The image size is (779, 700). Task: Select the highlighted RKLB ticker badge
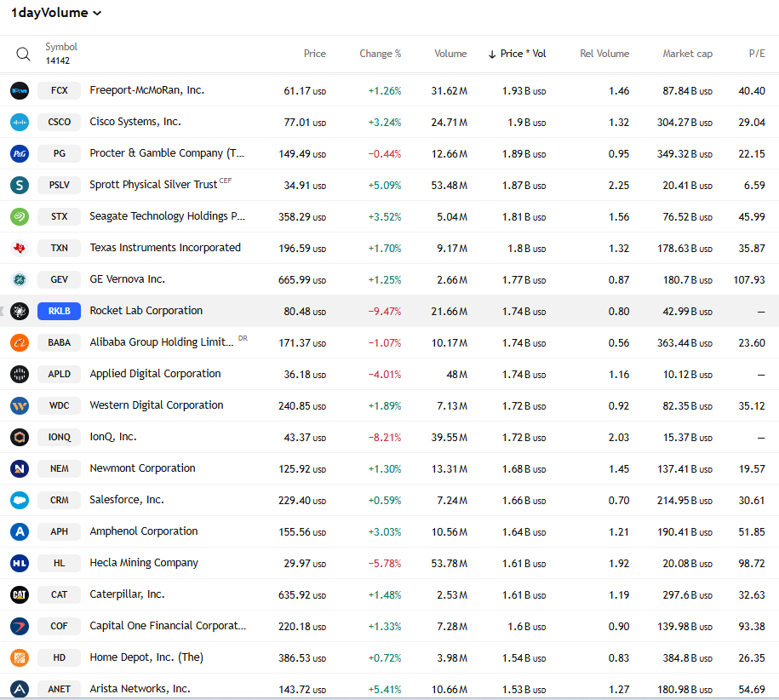(x=59, y=311)
